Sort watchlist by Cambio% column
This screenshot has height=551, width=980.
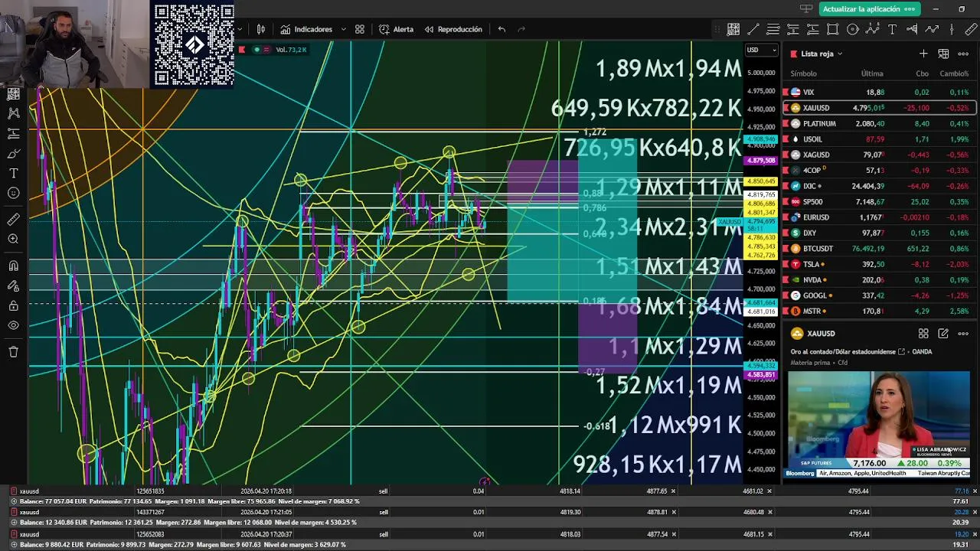pyautogui.click(x=954, y=73)
